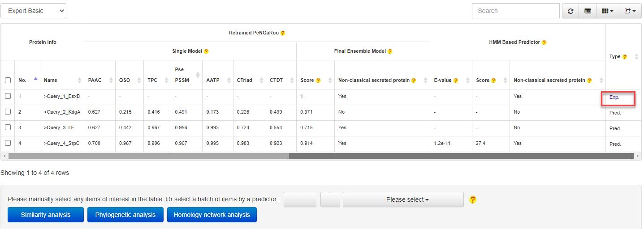Screen dimensions: 644x229
Task: Tick the checkbox for Query_1_EsxB row
Action: [x=8, y=96]
